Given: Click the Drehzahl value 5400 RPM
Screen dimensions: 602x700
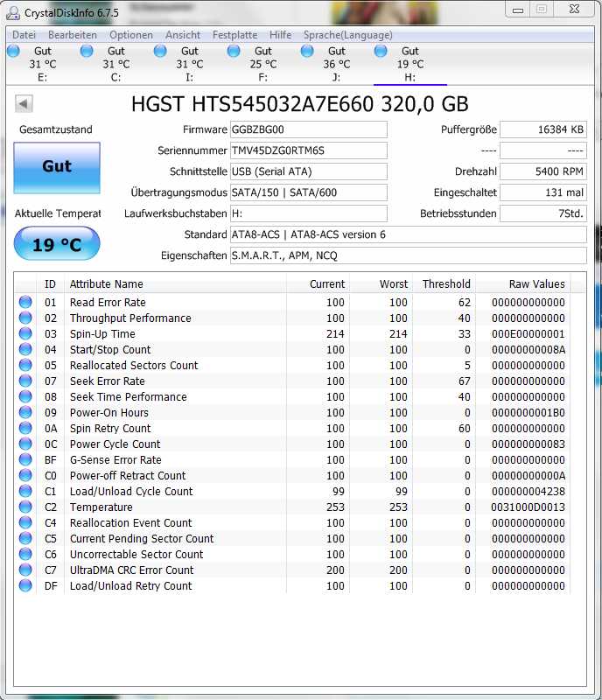Looking at the screenshot, I should tap(543, 171).
